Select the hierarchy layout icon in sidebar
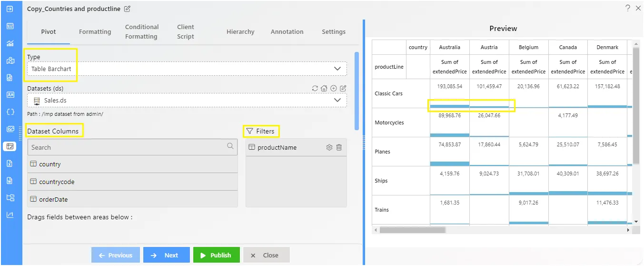 click(x=10, y=198)
